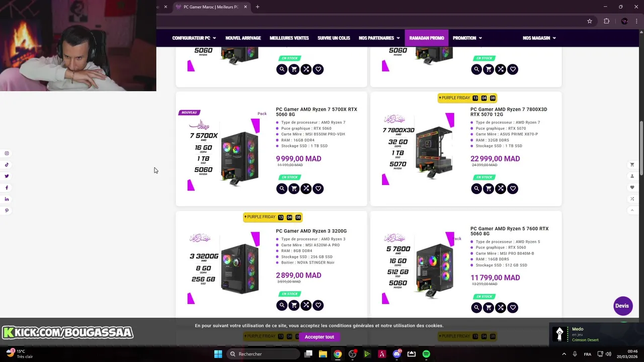Open Suivre un Colis page
Viewport: 644px width, 362px height.
[x=334, y=38]
